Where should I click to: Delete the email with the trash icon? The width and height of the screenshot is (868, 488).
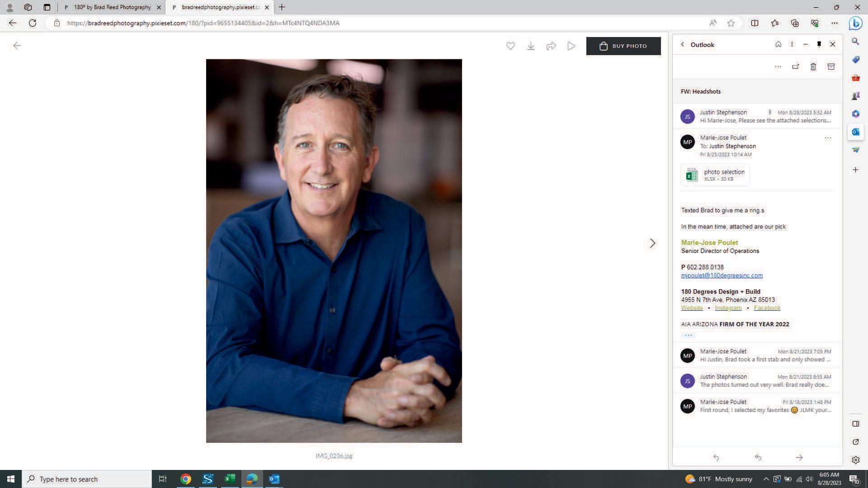pos(813,67)
